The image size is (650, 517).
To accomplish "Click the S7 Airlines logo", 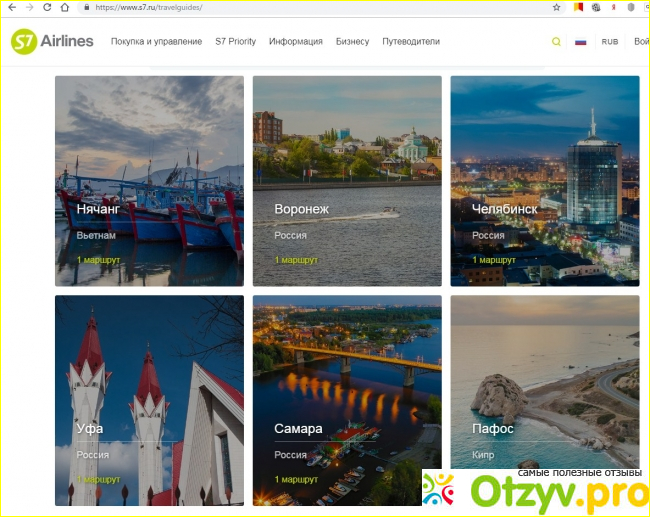I will pyautogui.click(x=52, y=42).
